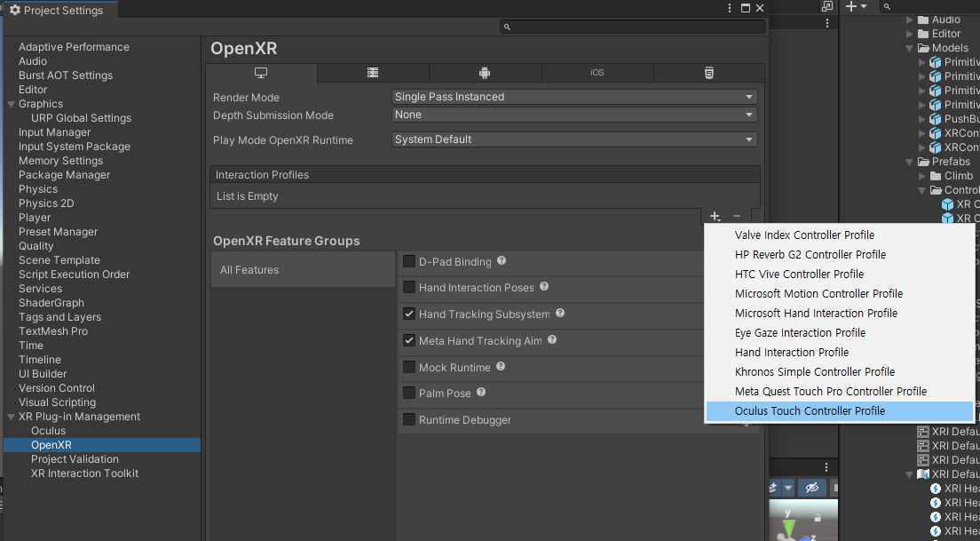The width and height of the screenshot is (980, 541).
Task: Click plus icon to add interaction profile
Action: point(715,217)
